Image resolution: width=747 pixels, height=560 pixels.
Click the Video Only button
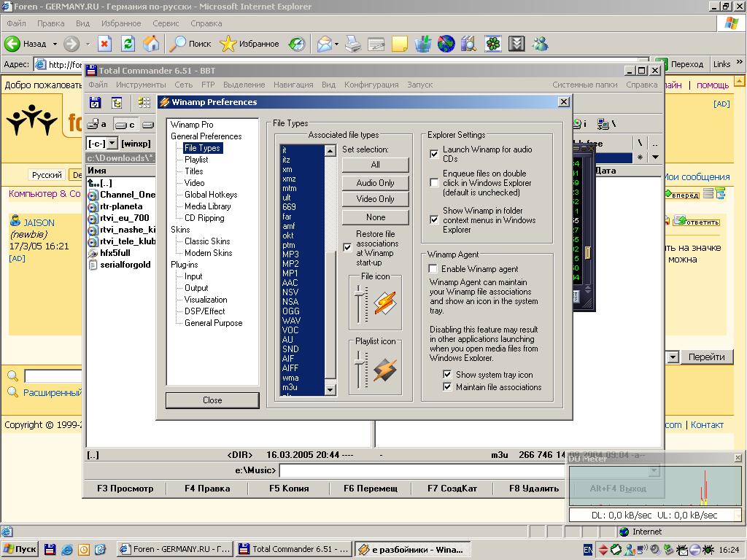[x=376, y=199]
